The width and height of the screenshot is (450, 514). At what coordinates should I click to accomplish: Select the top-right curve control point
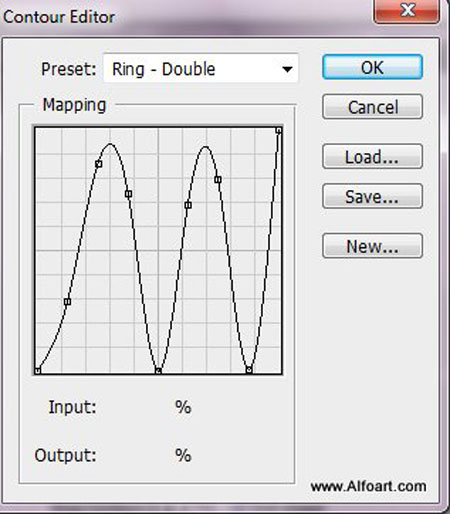(279, 131)
